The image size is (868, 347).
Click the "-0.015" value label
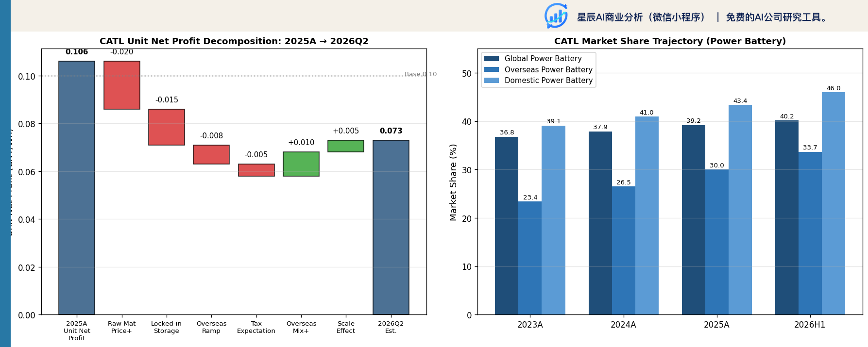pos(167,100)
